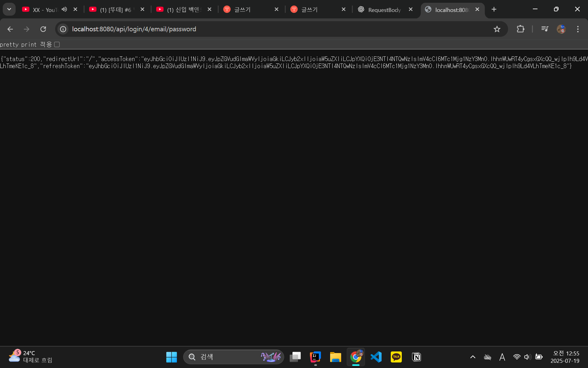Enable the pretty print checkbox
The width and height of the screenshot is (588, 368).
[57, 45]
